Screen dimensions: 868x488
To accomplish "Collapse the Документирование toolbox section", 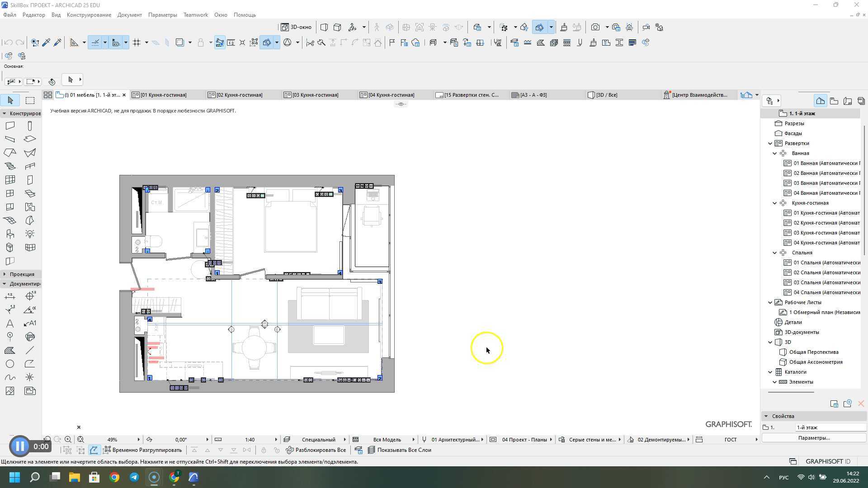I will [x=5, y=284].
